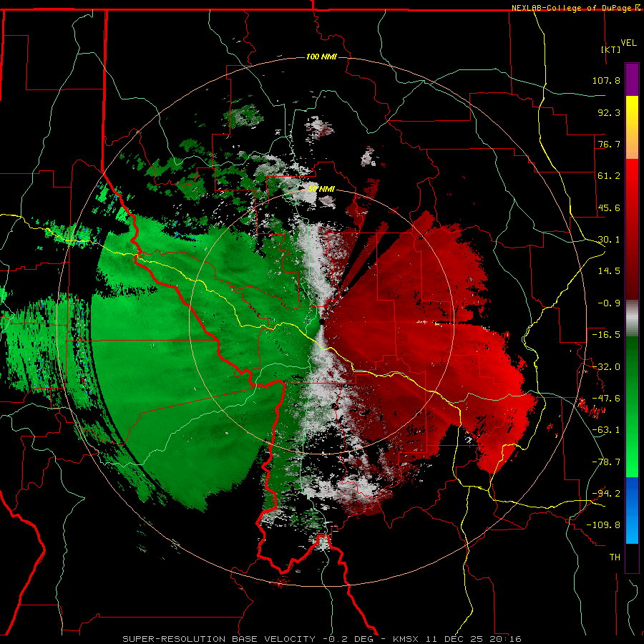Click the -16.5 velocity scale value
The width and height of the screenshot is (644, 644).
click(x=606, y=335)
